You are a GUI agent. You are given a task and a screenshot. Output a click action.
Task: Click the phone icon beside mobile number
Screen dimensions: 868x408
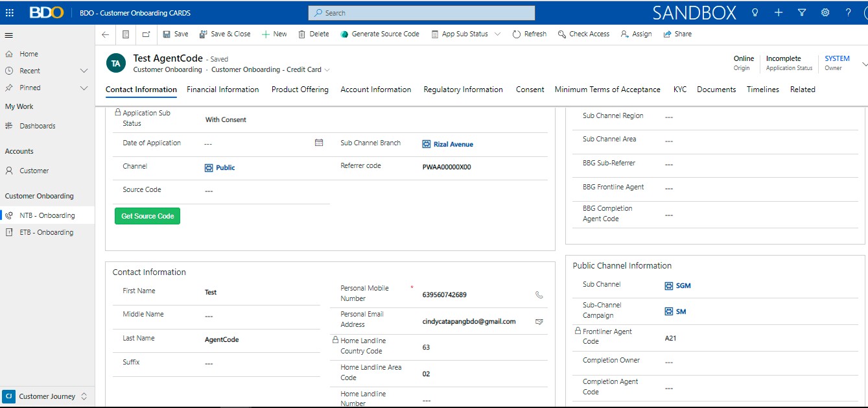(x=539, y=294)
